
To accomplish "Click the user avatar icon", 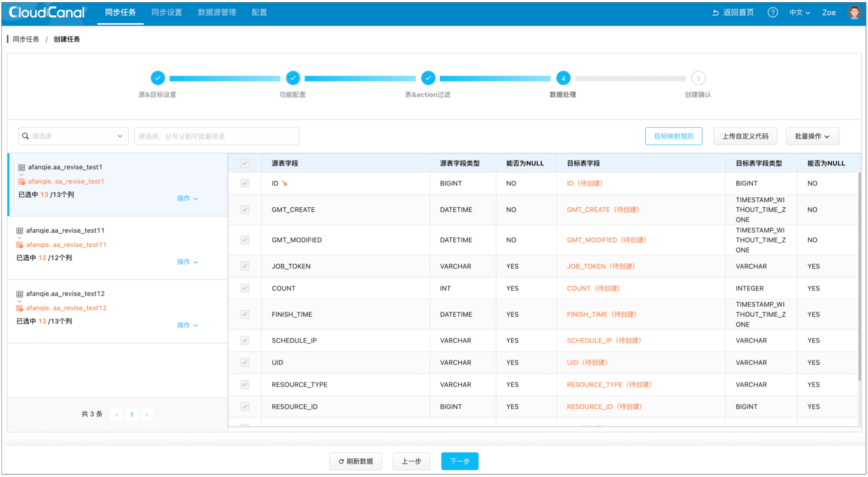I will click(854, 12).
